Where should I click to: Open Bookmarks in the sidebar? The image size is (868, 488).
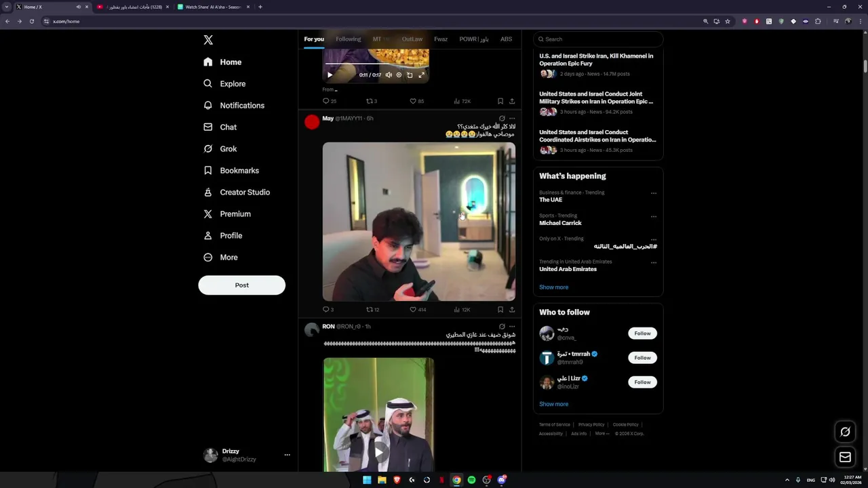click(x=231, y=170)
